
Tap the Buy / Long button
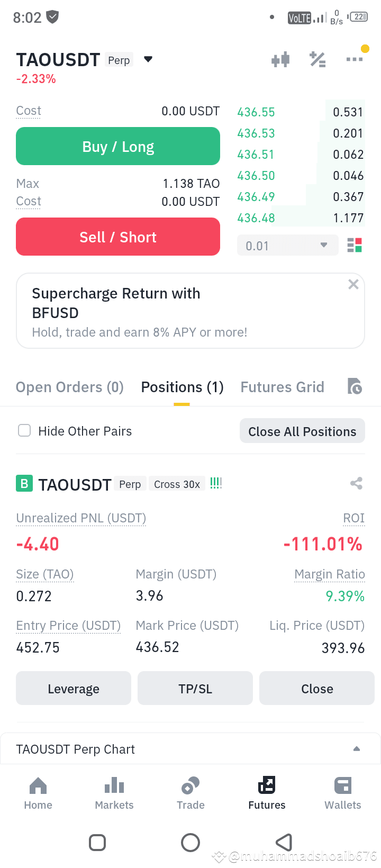click(118, 146)
